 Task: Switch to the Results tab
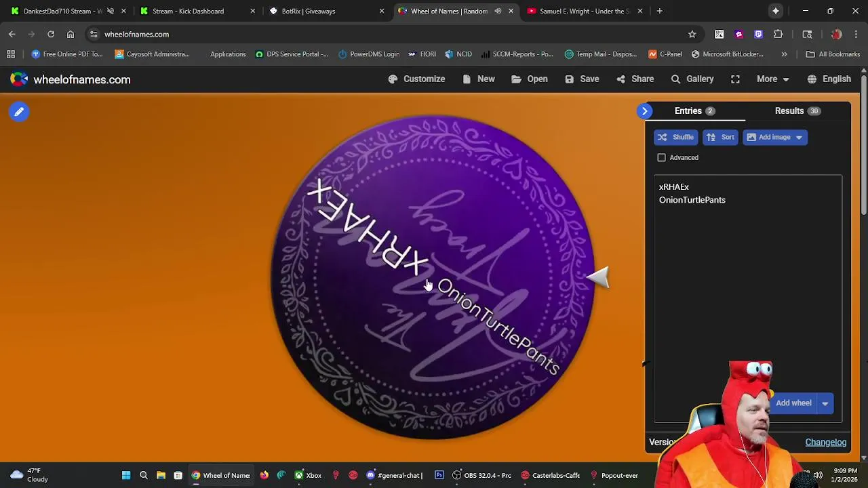point(797,111)
